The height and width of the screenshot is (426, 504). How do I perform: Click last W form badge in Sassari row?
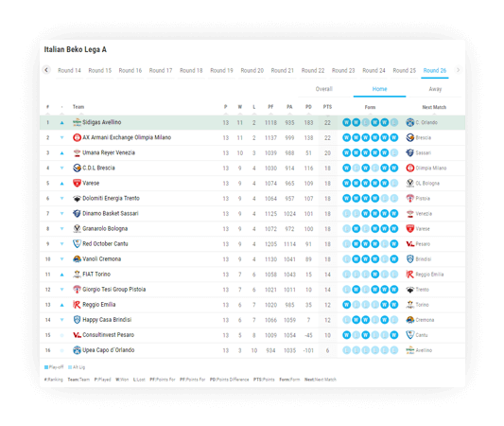394,214
